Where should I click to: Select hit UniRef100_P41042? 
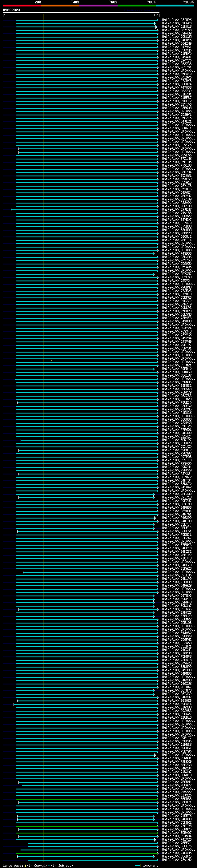(176, 487)
